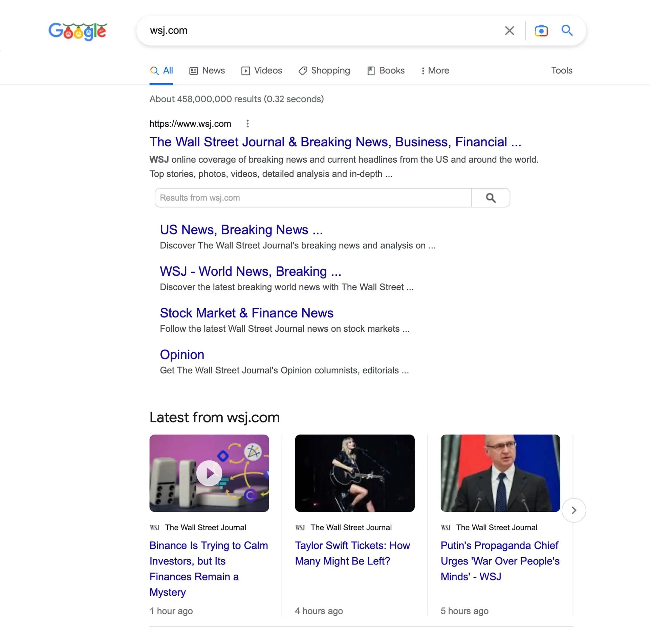Screen dimensions: 650x644
Task: Select the Books tab
Action: pyautogui.click(x=386, y=70)
